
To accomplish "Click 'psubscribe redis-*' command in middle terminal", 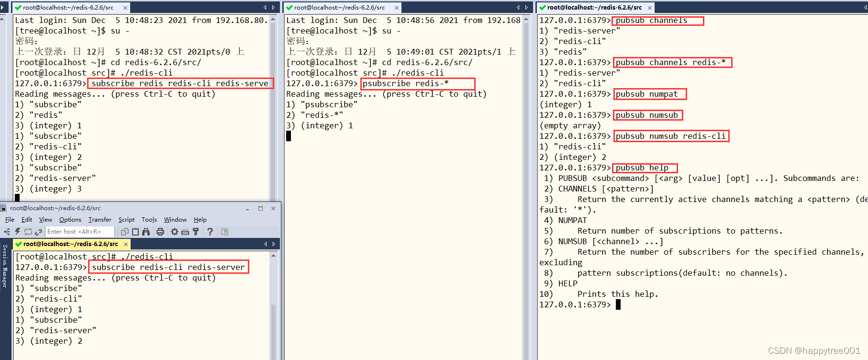I will point(406,83).
